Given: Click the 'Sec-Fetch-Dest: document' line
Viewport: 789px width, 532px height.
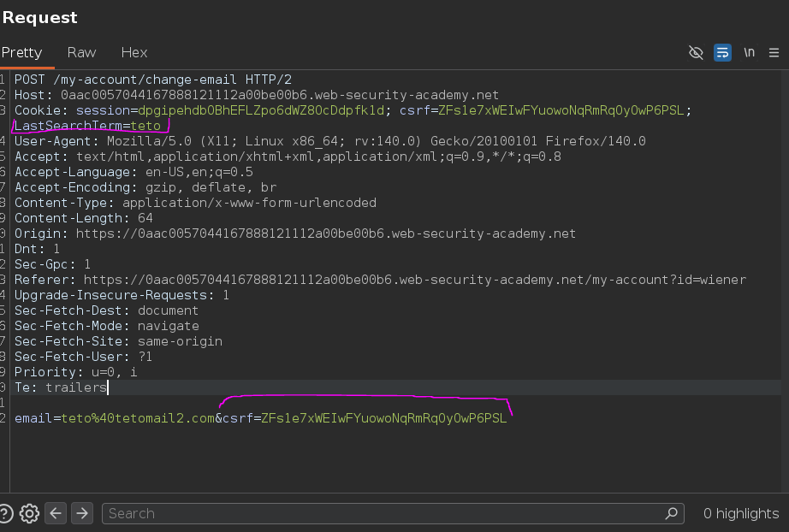Looking at the screenshot, I should [x=106, y=310].
